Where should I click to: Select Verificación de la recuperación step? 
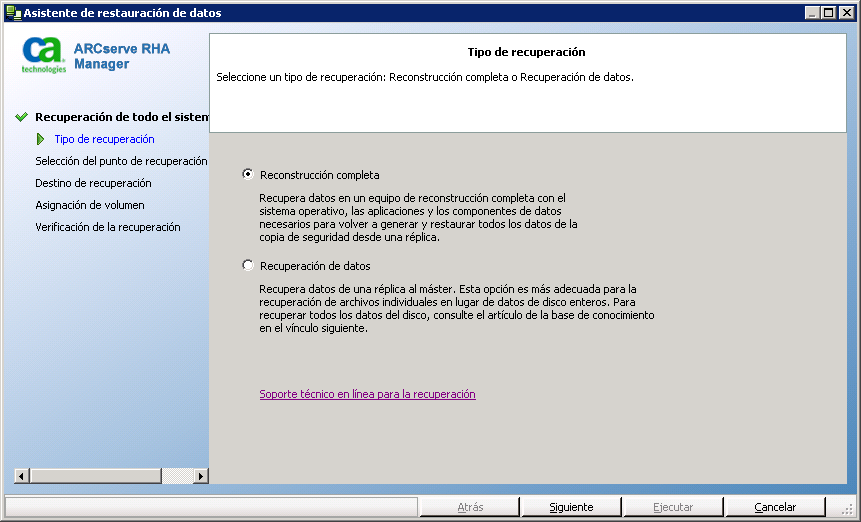pyautogui.click(x=108, y=227)
